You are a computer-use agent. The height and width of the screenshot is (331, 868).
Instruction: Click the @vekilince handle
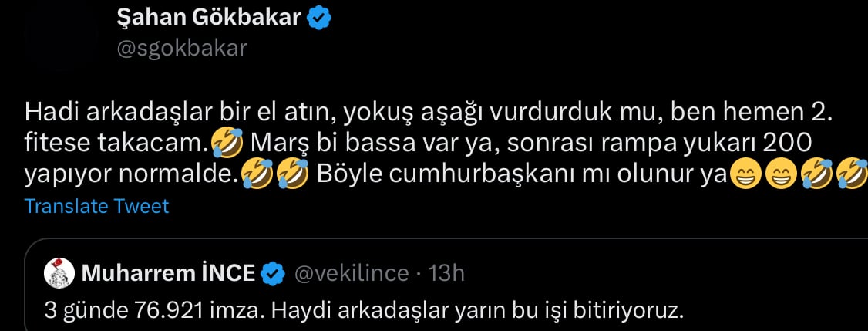351,273
